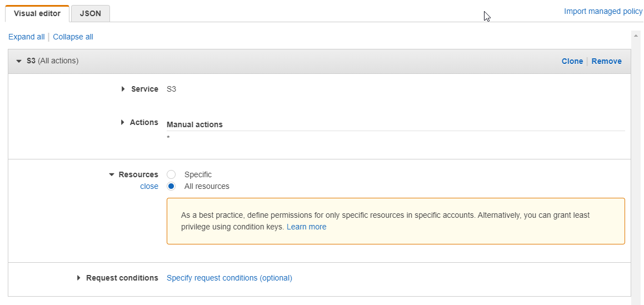Click the close link under Resources
644x305 pixels.
click(x=149, y=186)
